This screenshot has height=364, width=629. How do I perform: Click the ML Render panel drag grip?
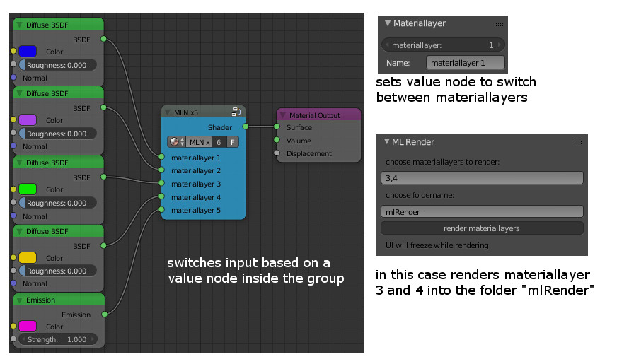point(577,142)
